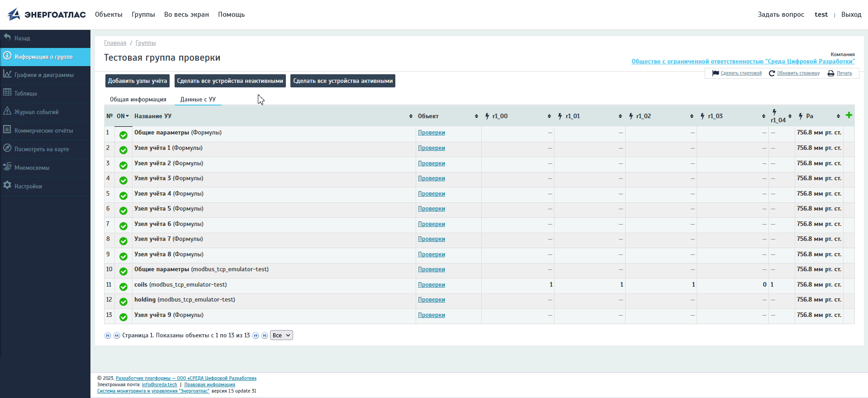Switch to the Общая информация tab
868x398 pixels.
click(x=138, y=100)
